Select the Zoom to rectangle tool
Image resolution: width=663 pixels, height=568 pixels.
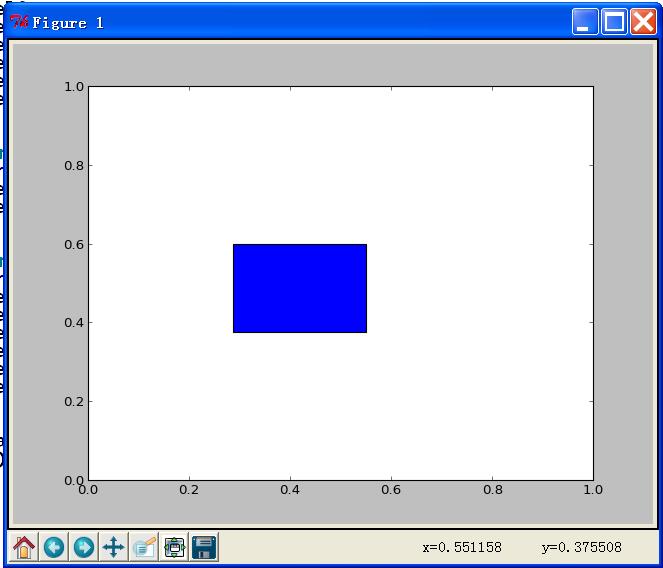pos(144,547)
